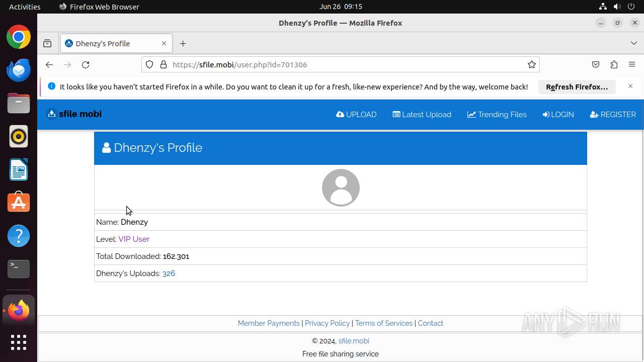This screenshot has width=644, height=362.
Task: Click the profile avatar image
Action: pos(341,188)
